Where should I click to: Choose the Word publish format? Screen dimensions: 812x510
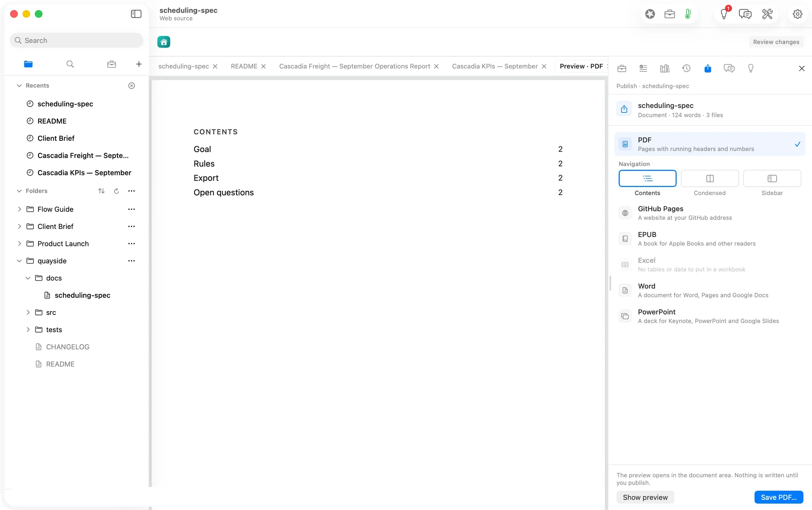709,291
